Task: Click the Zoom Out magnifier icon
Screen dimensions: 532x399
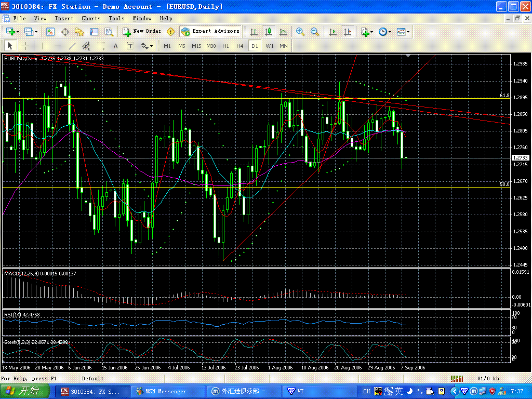Action: point(314,32)
